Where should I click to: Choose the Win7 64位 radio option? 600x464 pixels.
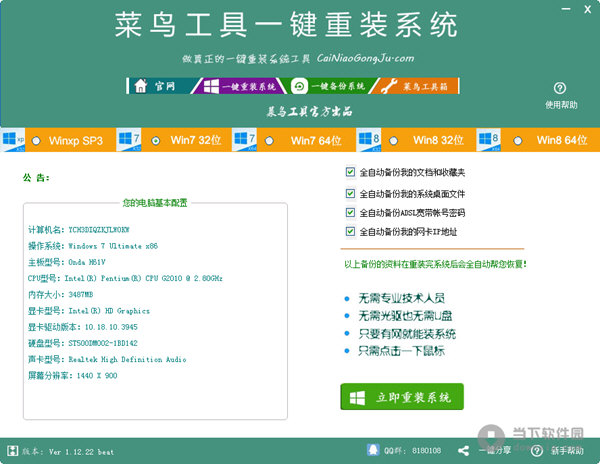click(x=269, y=141)
